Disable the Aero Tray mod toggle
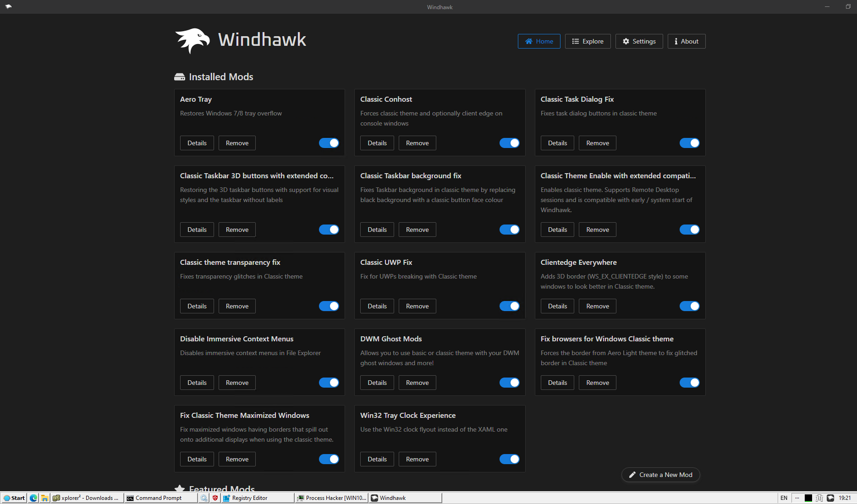Viewport: 857px width, 504px height. [329, 142]
